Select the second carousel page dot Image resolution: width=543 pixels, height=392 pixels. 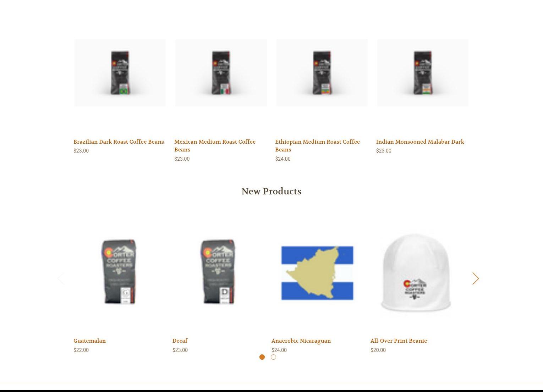[273, 357]
